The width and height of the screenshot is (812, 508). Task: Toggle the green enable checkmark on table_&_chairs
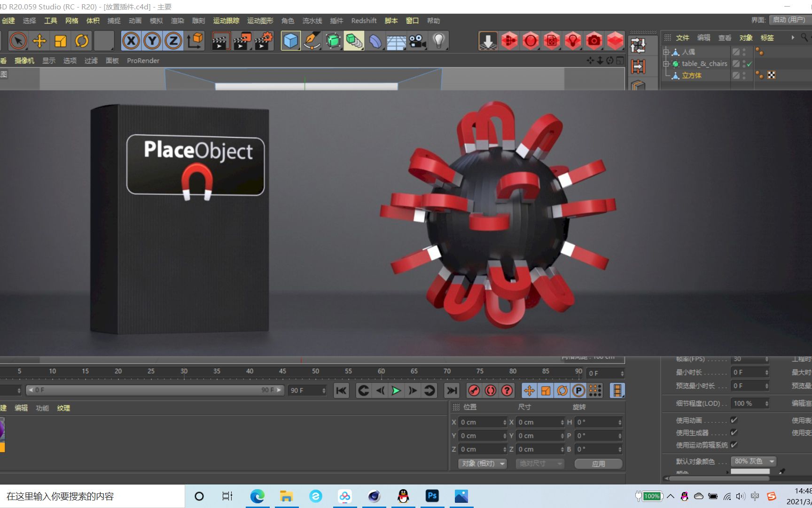[749, 63]
